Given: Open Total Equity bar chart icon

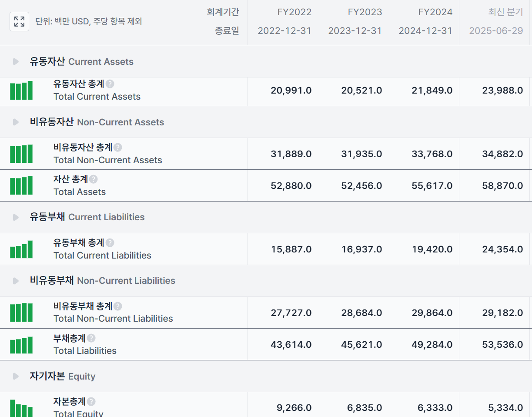Looking at the screenshot, I should (x=21, y=408).
